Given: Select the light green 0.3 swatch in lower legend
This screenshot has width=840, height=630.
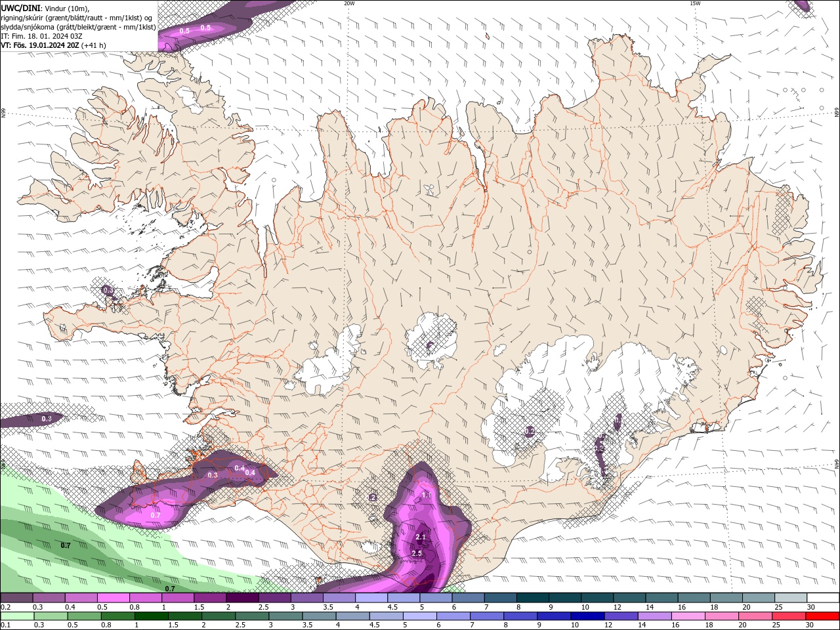Looking at the screenshot, I should click(52, 616).
